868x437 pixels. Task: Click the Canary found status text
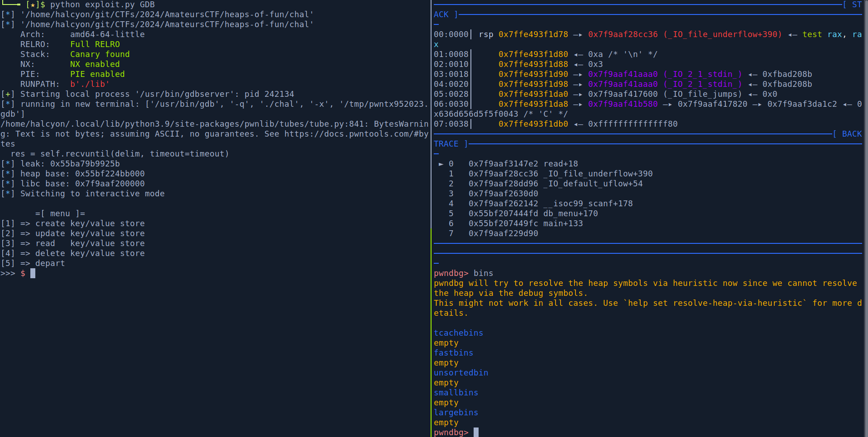(100, 54)
